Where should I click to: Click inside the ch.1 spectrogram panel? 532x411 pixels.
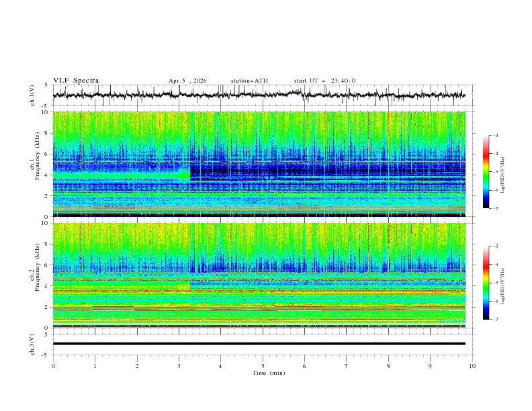click(x=259, y=164)
